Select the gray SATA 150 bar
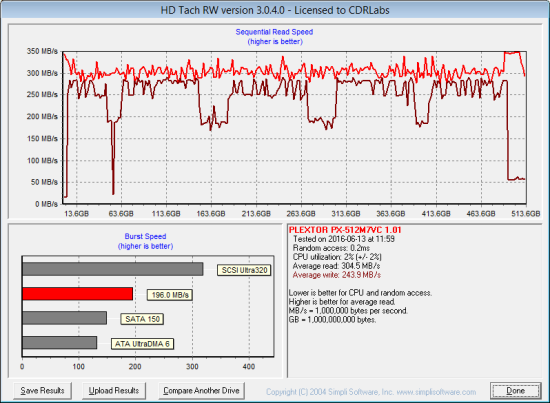This screenshot has height=403, width=550. tap(65, 318)
